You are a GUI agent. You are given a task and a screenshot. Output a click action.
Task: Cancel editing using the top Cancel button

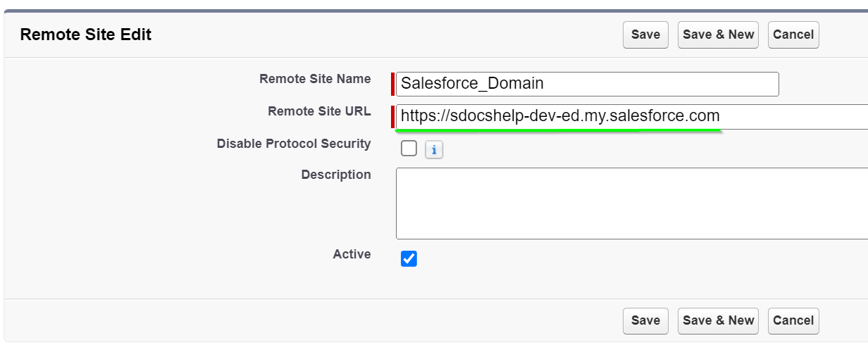coord(793,35)
